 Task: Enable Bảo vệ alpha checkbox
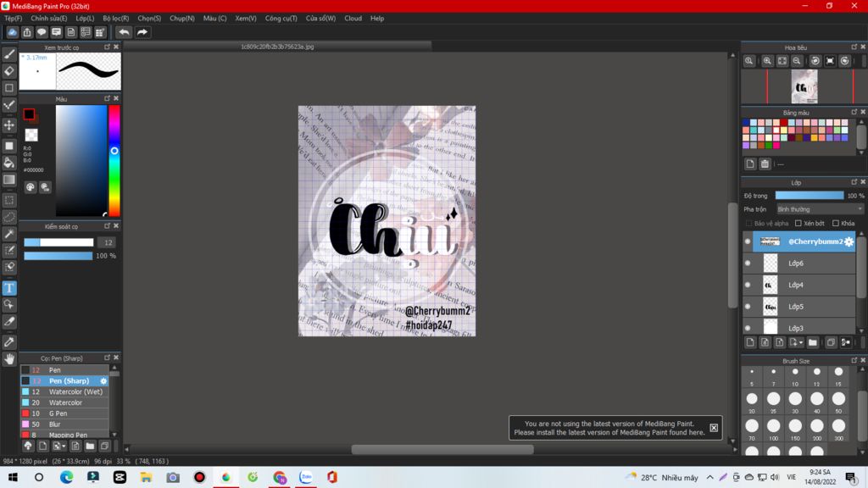pos(749,224)
